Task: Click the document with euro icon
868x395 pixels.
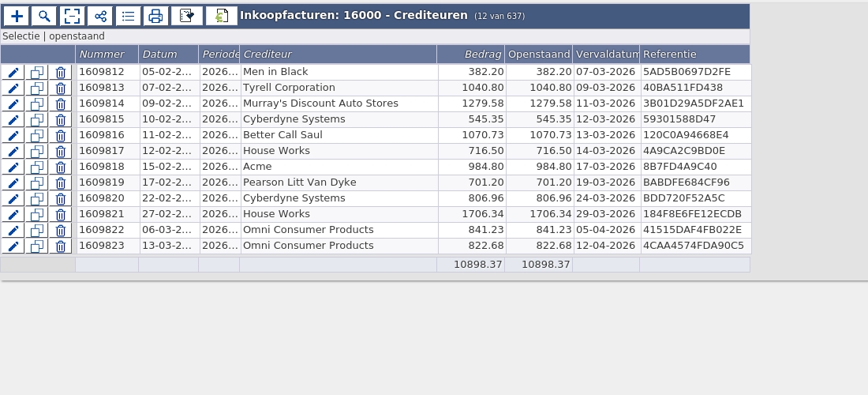Action: pos(222,16)
